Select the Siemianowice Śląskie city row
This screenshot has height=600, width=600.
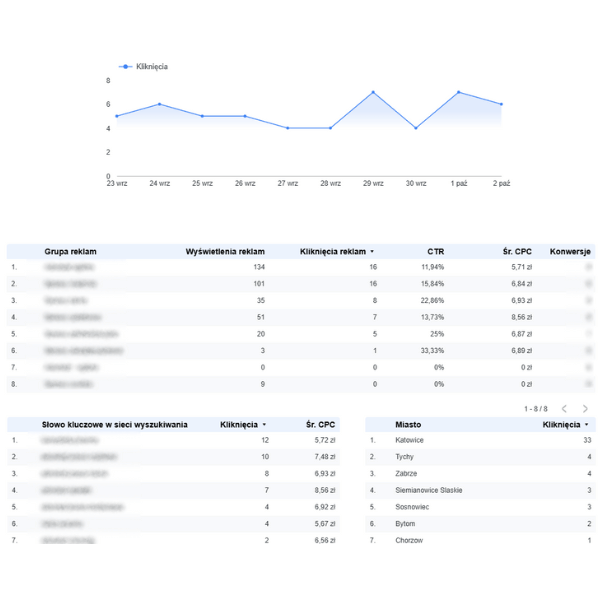tap(429, 490)
